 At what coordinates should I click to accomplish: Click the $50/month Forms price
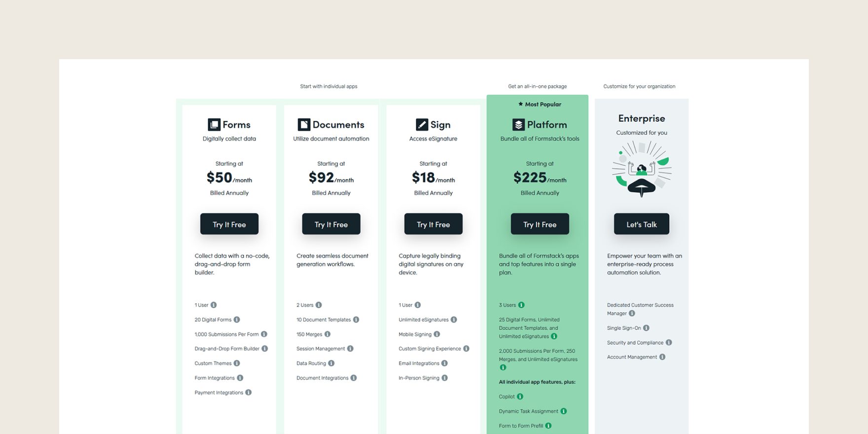[229, 178]
